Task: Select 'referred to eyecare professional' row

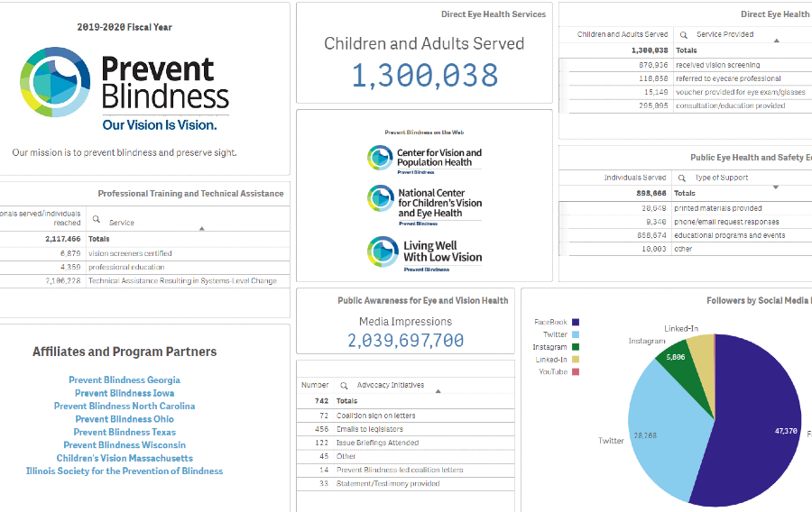Action: click(x=686, y=78)
